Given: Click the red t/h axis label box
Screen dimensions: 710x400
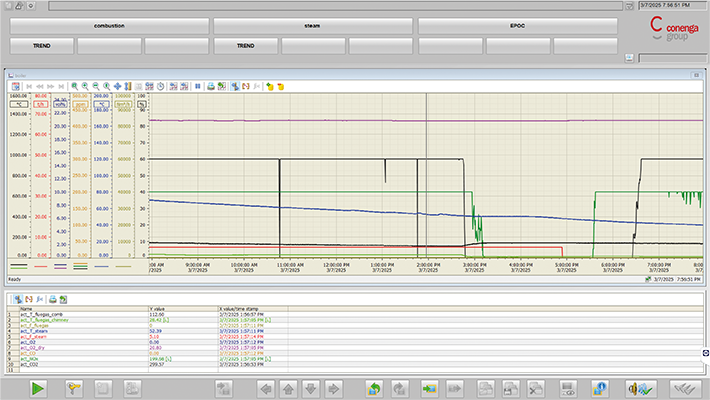Looking at the screenshot, I should point(41,104).
